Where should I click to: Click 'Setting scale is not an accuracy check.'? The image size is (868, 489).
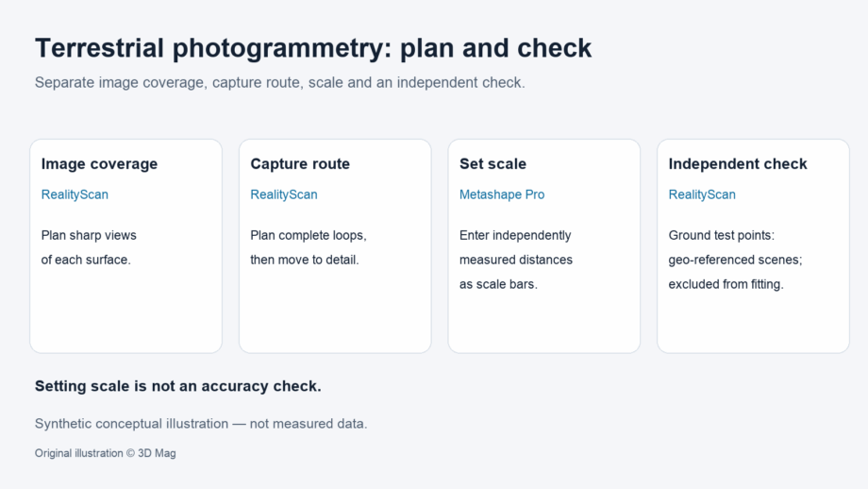pyautogui.click(x=178, y=386)
